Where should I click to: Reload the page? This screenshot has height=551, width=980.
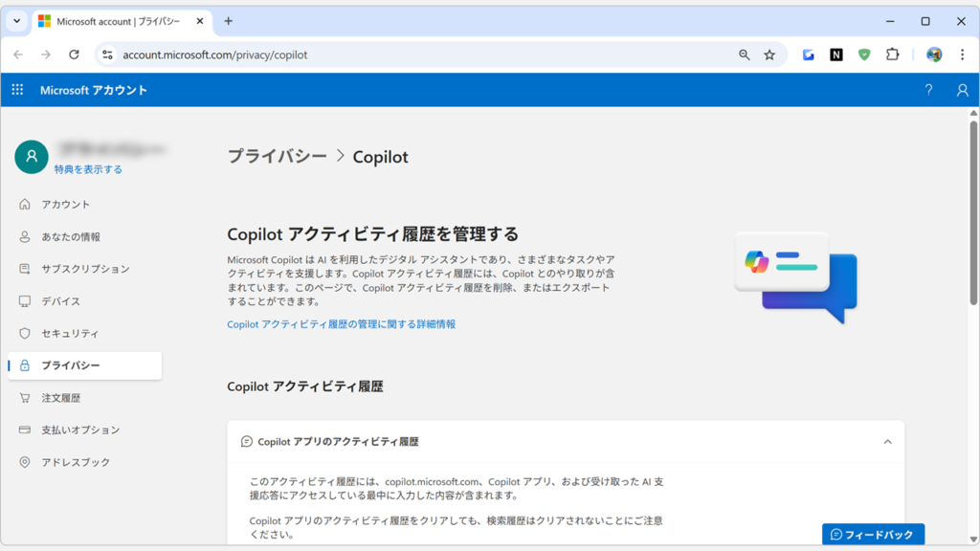74,55
